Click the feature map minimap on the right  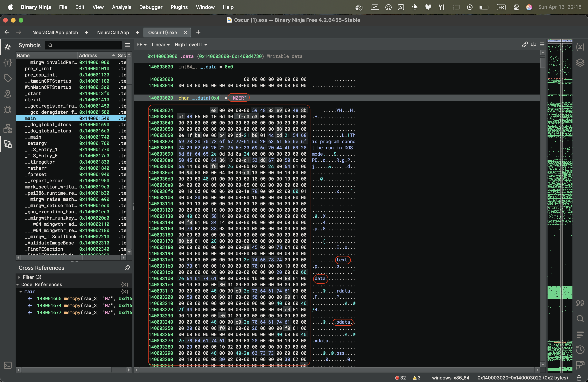click(x=560, y=198)
